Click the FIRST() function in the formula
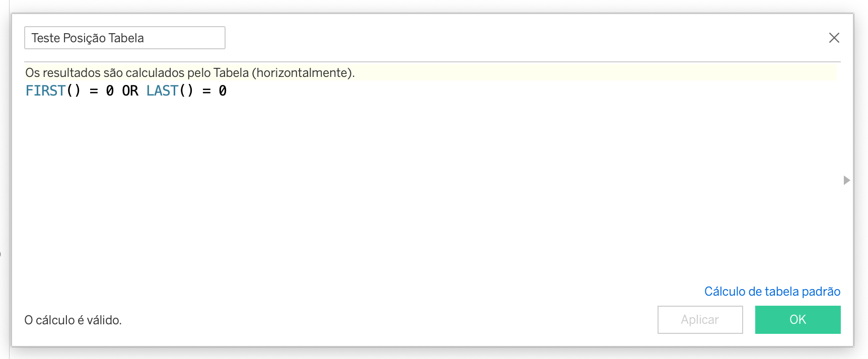The image size is (868, 359). coord(46,91)
